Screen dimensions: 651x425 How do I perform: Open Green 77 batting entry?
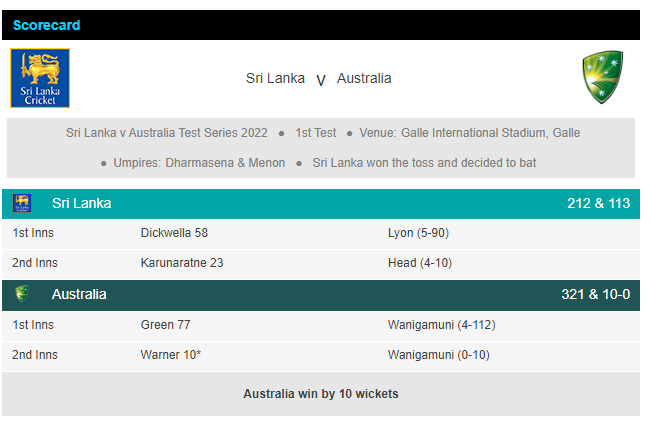click(166, 325)
